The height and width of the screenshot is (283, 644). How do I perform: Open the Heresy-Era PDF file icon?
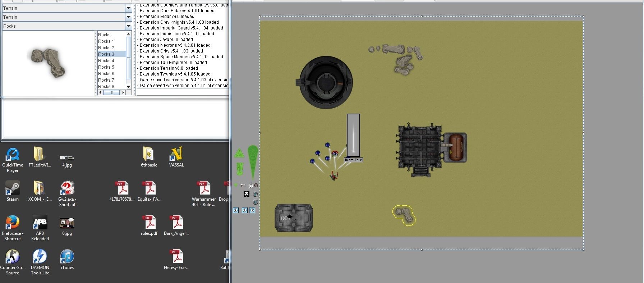point(176,259)
